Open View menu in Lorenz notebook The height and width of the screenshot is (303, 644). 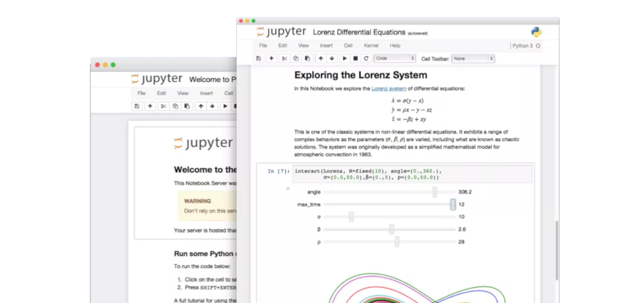(303, 46)
